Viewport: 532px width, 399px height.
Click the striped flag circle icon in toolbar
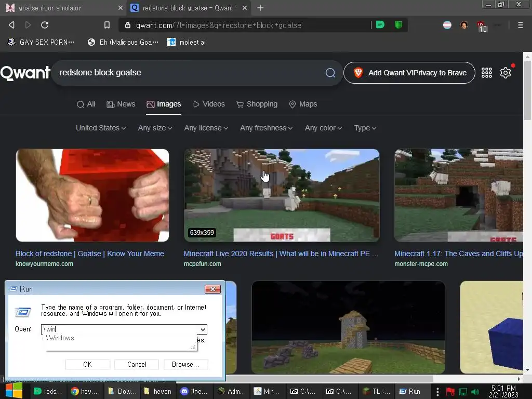point(447,25)
